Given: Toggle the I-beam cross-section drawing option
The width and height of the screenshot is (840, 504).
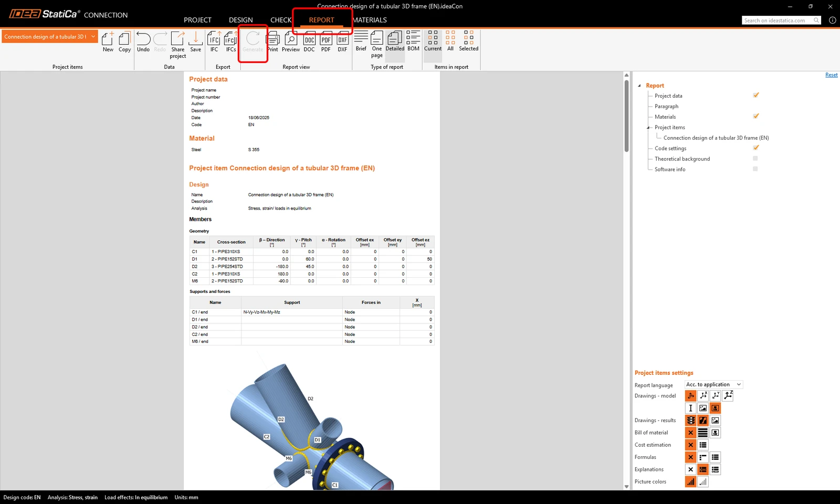Looking at the screenshot, I should click(691, 408).
